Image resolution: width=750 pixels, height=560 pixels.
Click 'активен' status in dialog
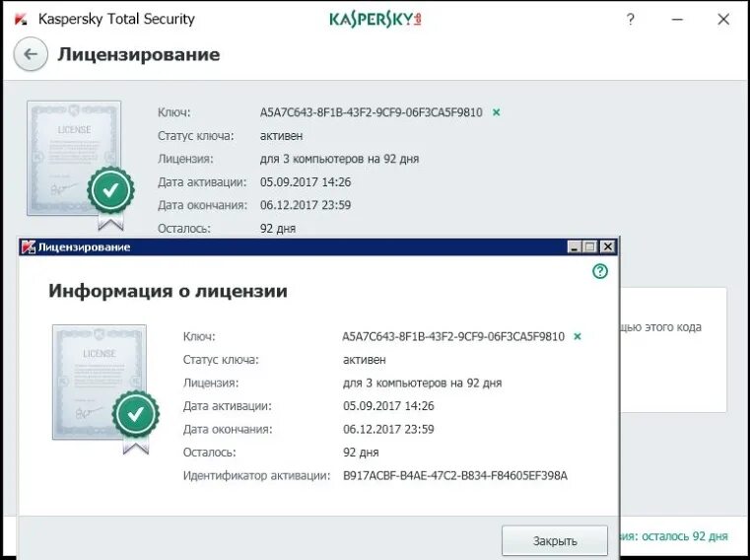click(x=365, y=360)
